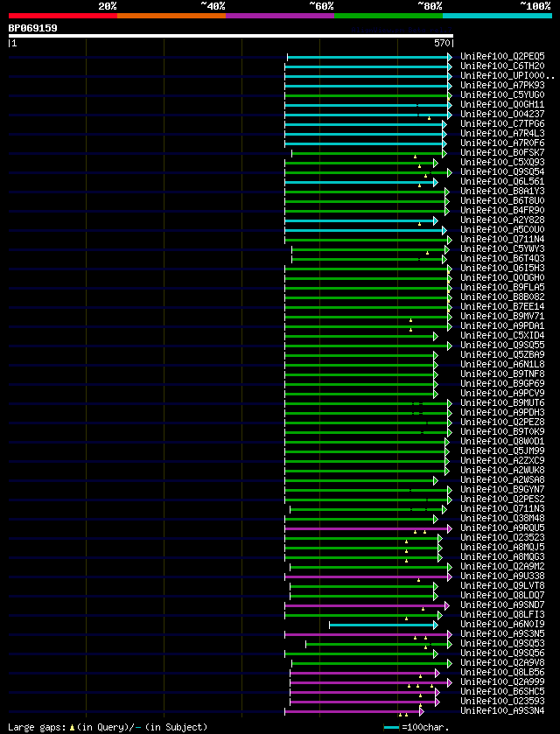Click hit label UniRef100_B9MUT6
Image resolution: width=560 pixels, height=734 pixels.
click(x=502, y=402)
